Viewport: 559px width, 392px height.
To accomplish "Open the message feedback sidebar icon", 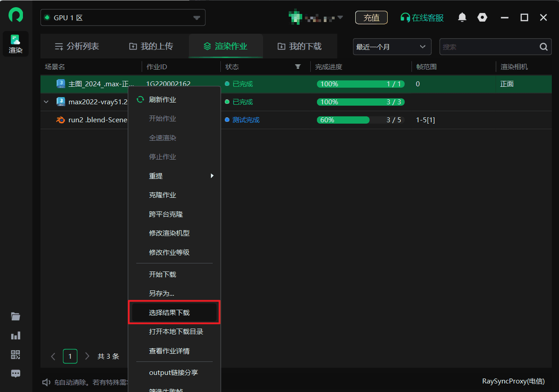I will point(15,373).
